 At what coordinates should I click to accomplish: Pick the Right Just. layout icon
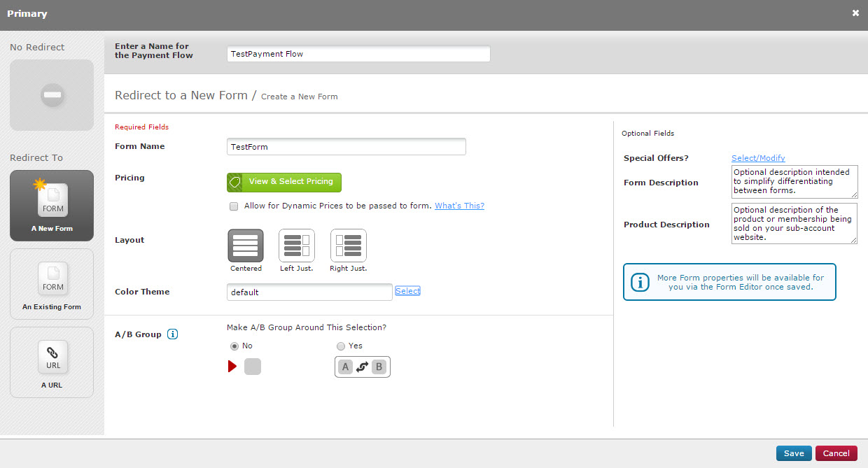[349, 246]
